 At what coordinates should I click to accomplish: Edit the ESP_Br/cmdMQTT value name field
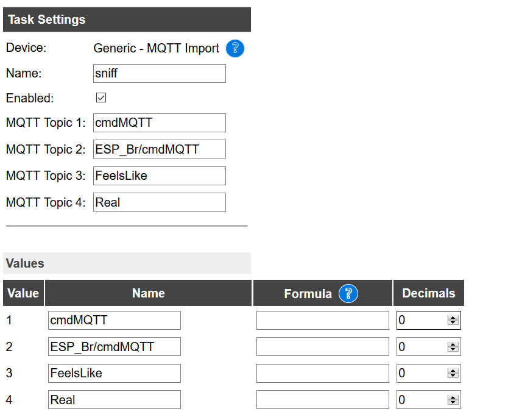pyautogui.click(x=114, y=346)
